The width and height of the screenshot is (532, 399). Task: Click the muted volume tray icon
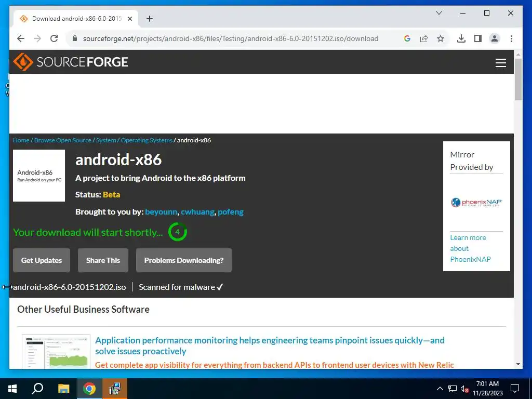click(x=464, y=389)
